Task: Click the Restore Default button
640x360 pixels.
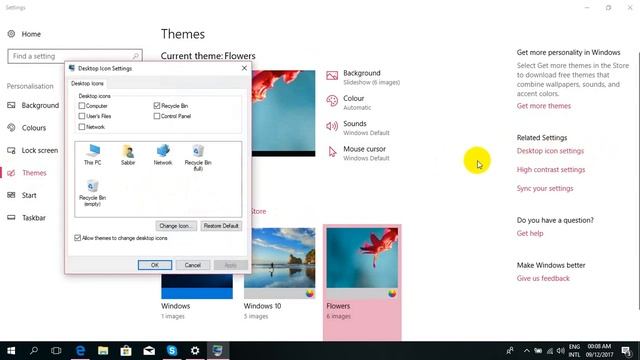Action: click(x=221, y=226)
